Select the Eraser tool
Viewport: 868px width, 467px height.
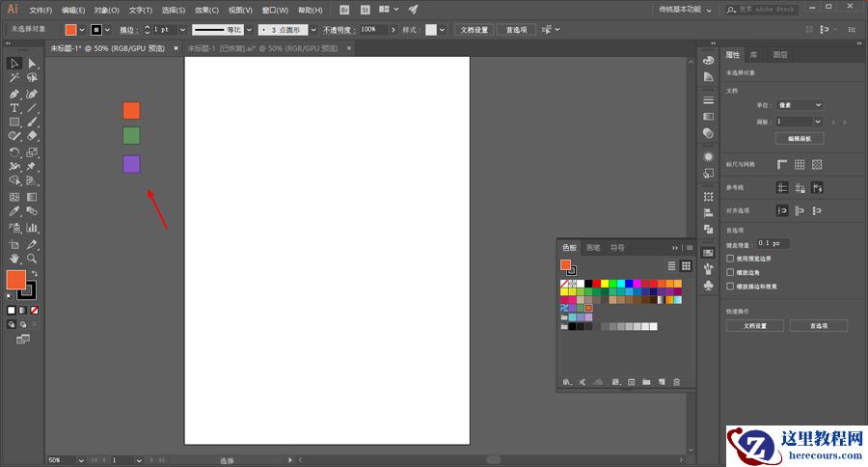(32, 136)
